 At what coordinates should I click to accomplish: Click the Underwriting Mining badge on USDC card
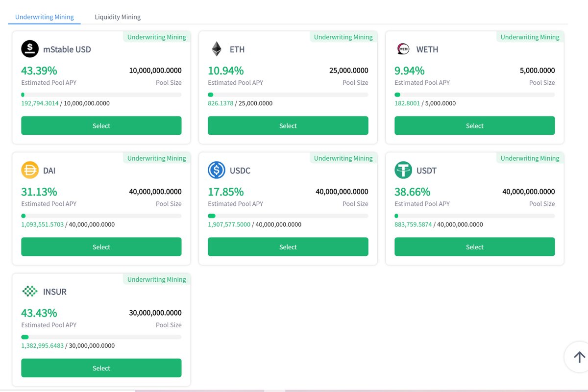(343, 158)
